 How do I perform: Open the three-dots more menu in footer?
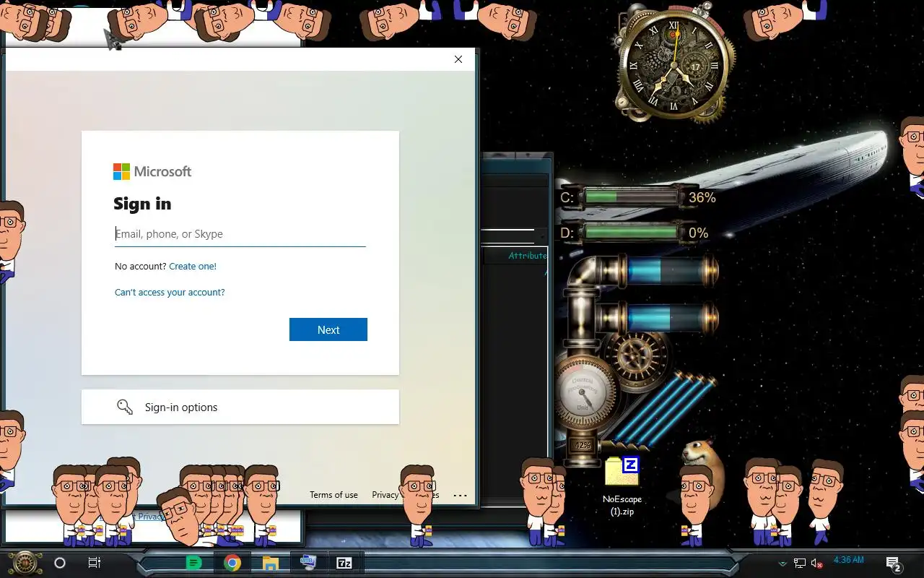(460, 496)
